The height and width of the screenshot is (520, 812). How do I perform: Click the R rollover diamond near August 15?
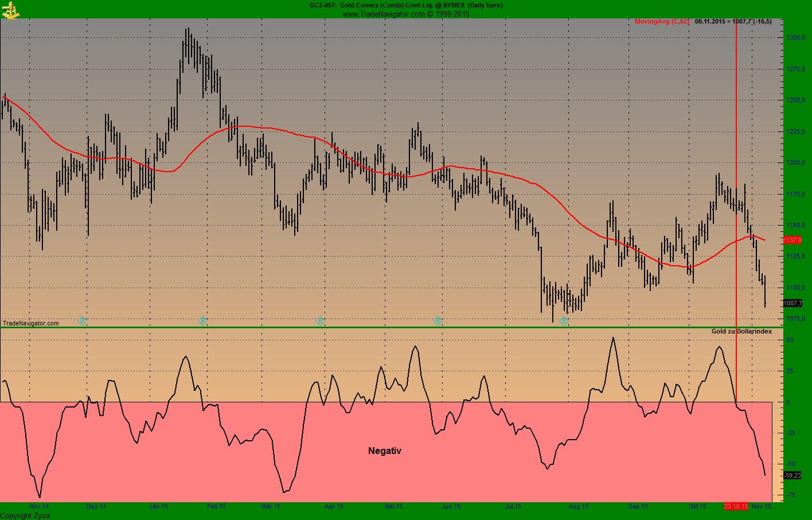(x=563, y=321)
